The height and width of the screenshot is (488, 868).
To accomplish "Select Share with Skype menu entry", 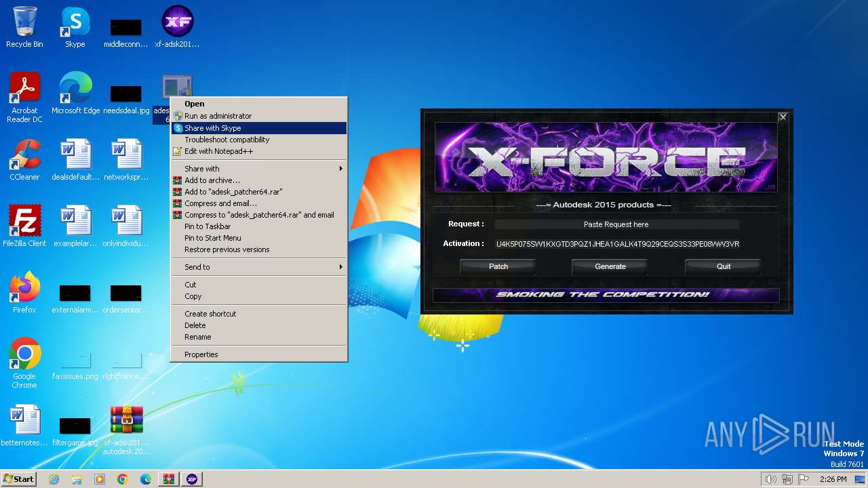I will pos(259,128).
